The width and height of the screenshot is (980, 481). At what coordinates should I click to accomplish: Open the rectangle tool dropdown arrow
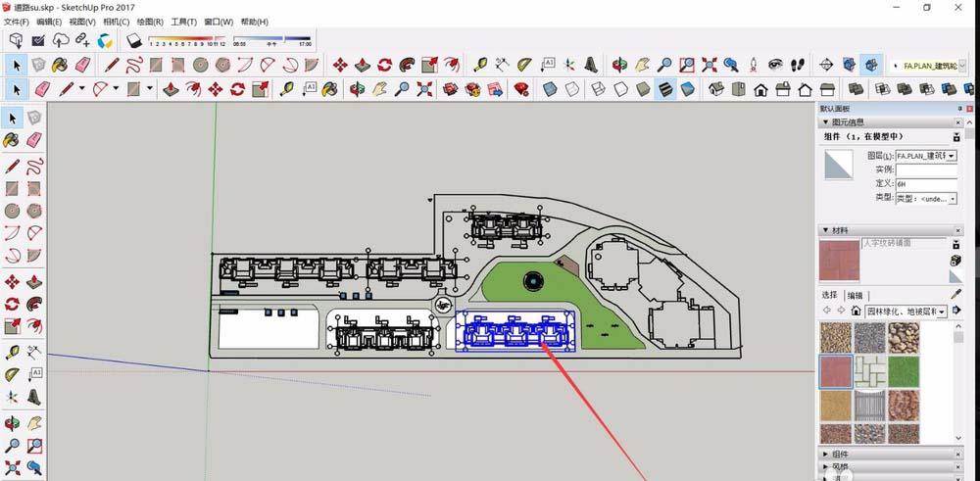[x=149, y=89]
